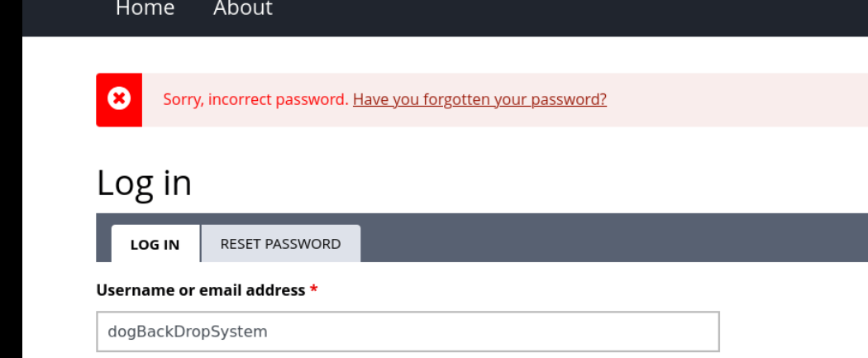Viewport: 868px width, 358px height.
Task: Click the red required asterisk
Action: pyautogui.click(x=314, y=290)
